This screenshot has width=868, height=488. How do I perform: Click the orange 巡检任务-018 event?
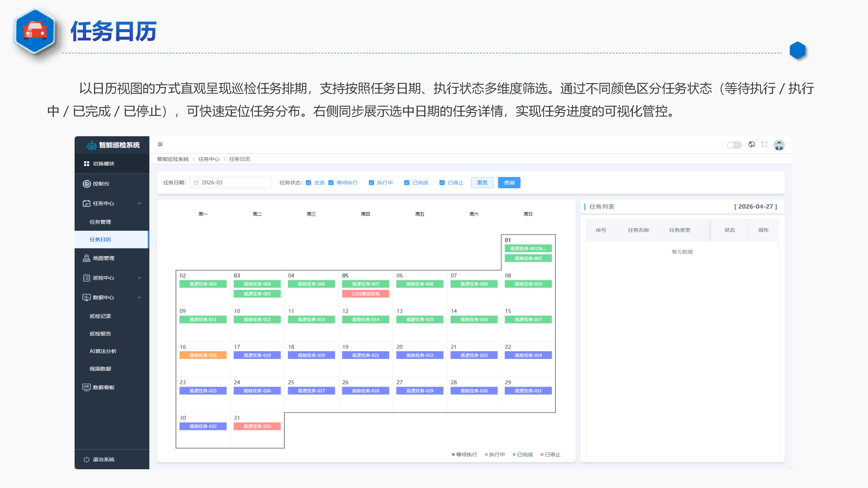(x=203, y=355)
